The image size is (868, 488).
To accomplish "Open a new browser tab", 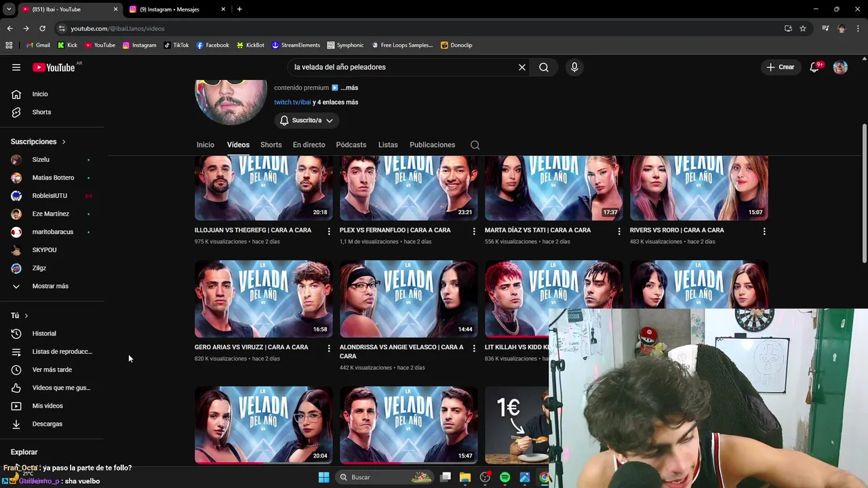I will point(239,9).
